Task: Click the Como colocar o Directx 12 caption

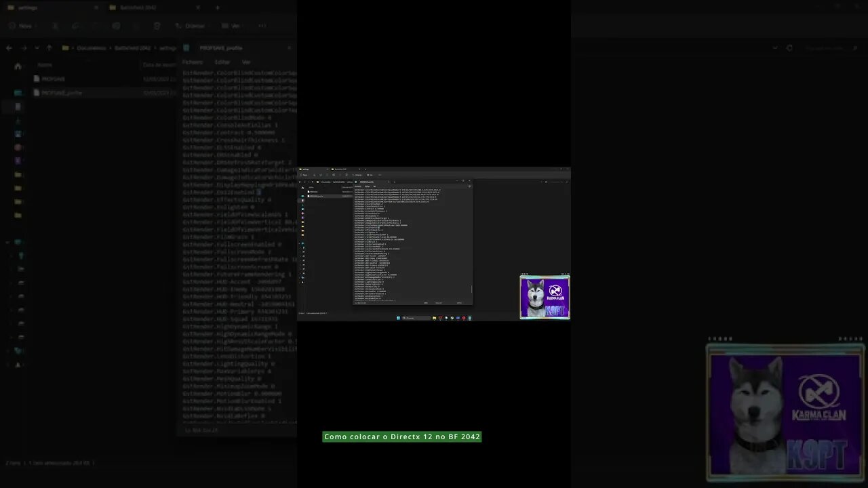Action: tap(402, 437)
